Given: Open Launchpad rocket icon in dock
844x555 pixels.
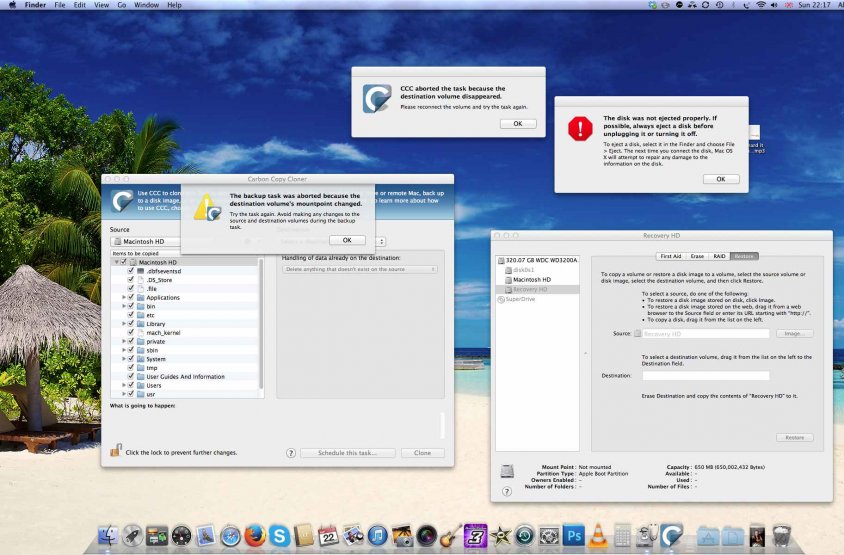Looking at the screenshot, I should click(x=132, y=536).
